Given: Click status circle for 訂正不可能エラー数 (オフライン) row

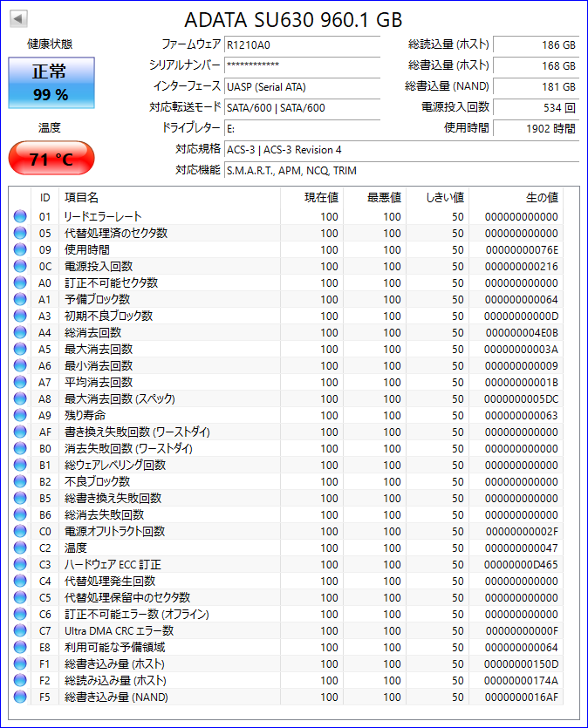Looking at the screenshot, I should click(20, 614).
